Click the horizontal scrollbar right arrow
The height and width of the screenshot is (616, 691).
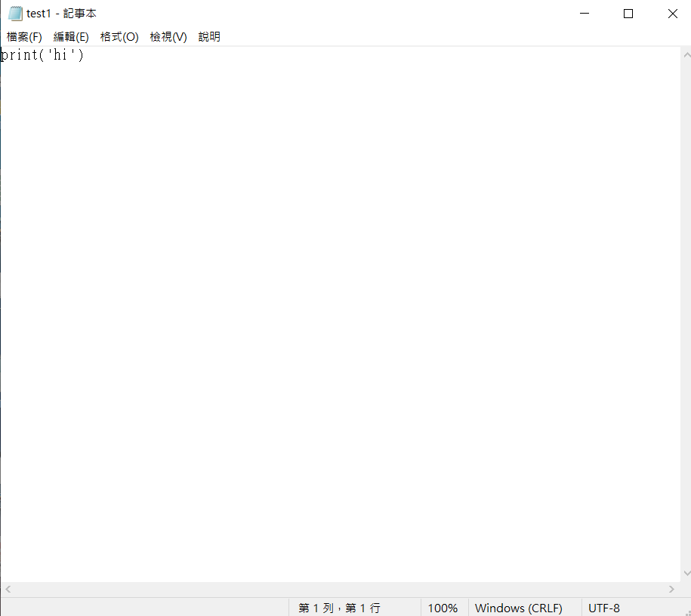tap(671, 589)
